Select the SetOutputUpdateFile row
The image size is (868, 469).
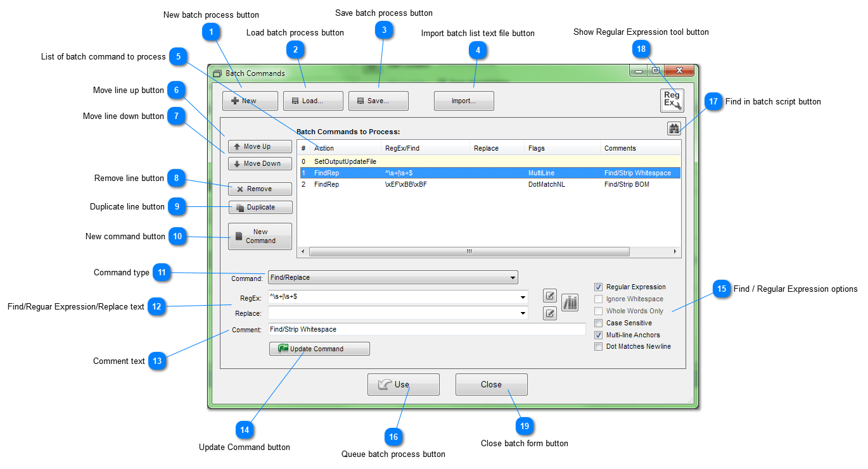489,161
